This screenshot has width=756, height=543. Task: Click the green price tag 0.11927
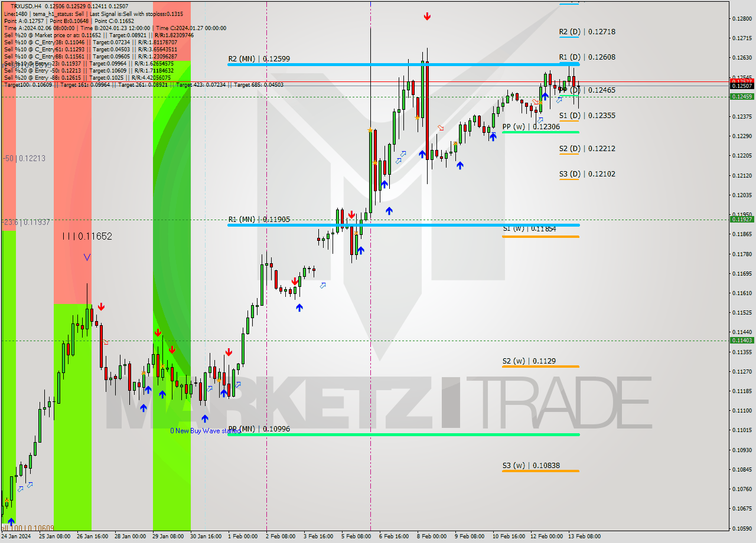click(x=742, y=220)
